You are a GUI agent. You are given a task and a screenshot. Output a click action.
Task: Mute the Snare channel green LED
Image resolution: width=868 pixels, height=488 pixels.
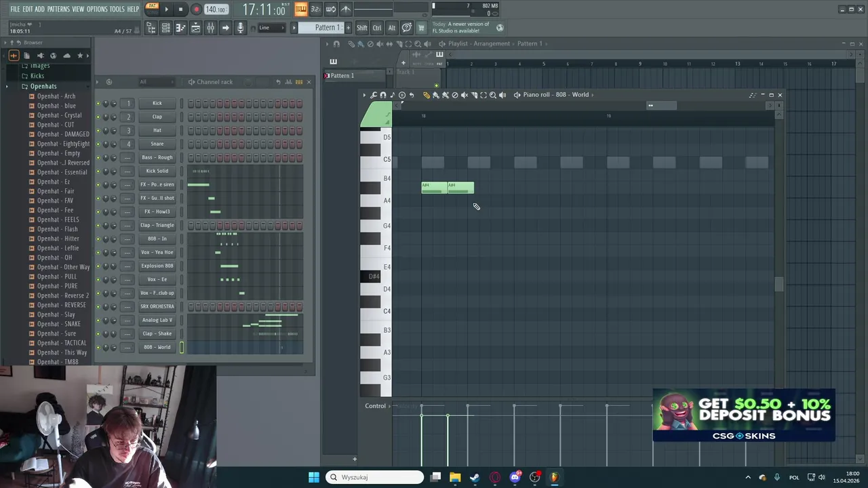click(98, 144)
